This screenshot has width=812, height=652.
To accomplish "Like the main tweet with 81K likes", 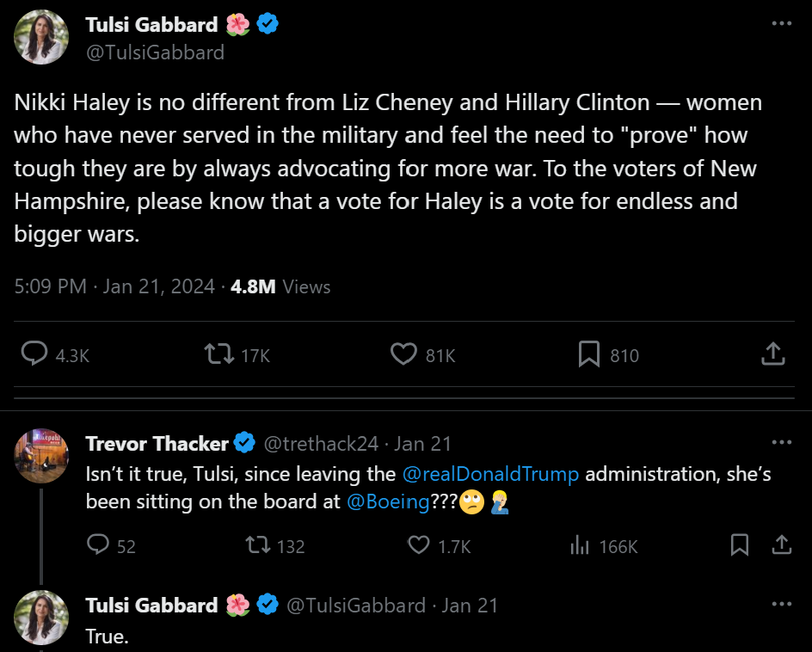I will 403,354.
